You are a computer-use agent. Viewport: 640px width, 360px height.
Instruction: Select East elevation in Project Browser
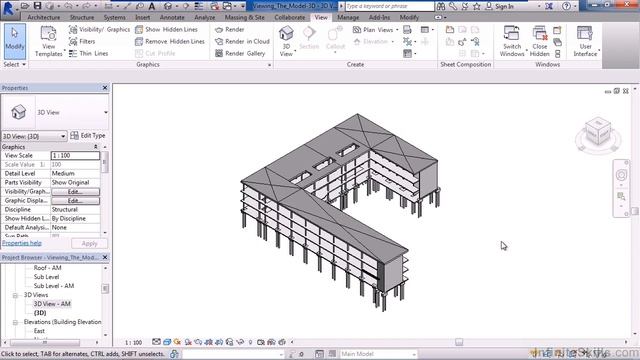39,331
